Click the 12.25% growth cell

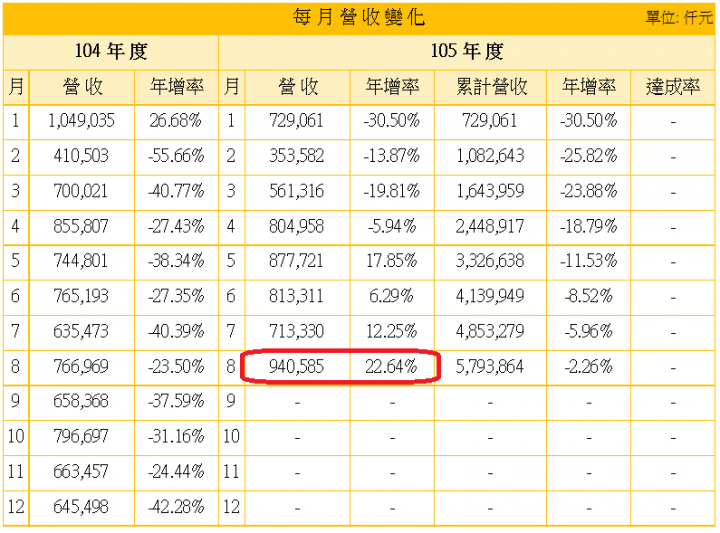click(x=392, y=332)
